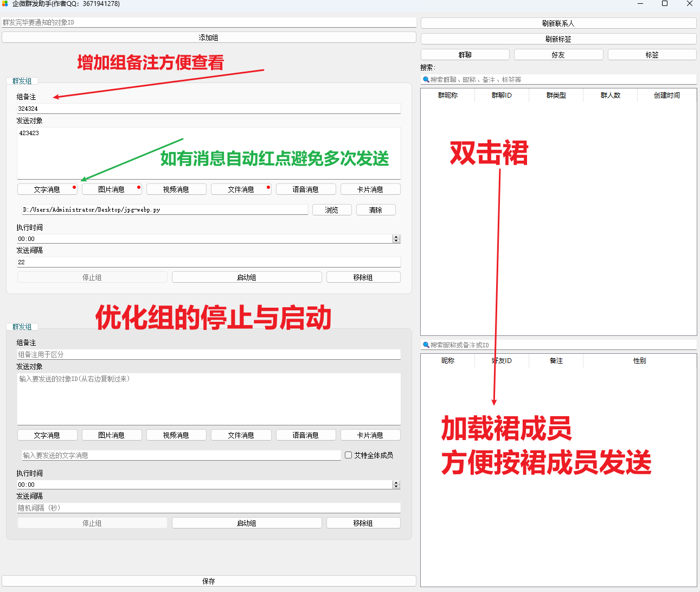Screen dimensions: 700x592
Task: Click the magnifier icon in the group chat search box
Action: [x=426, y=80]
